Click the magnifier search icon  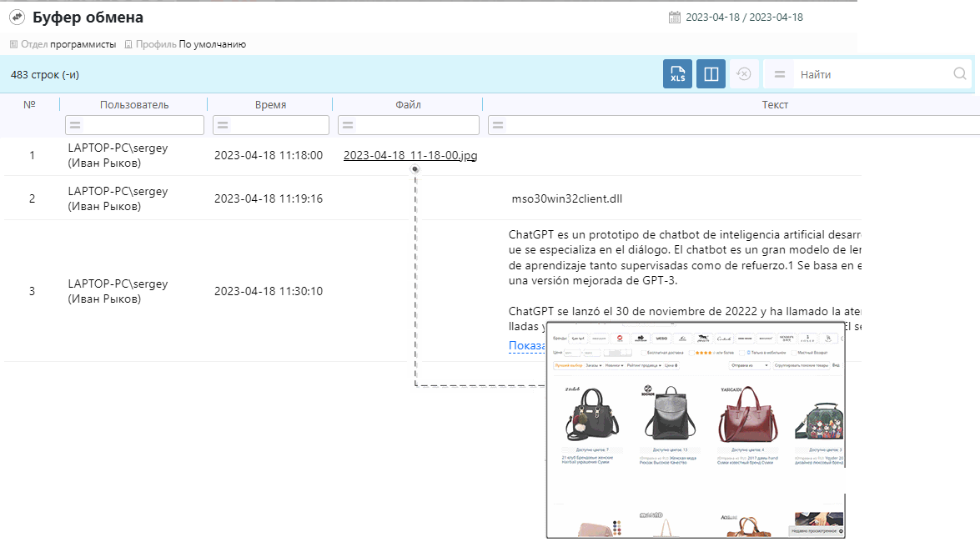(x=959, y=74)
